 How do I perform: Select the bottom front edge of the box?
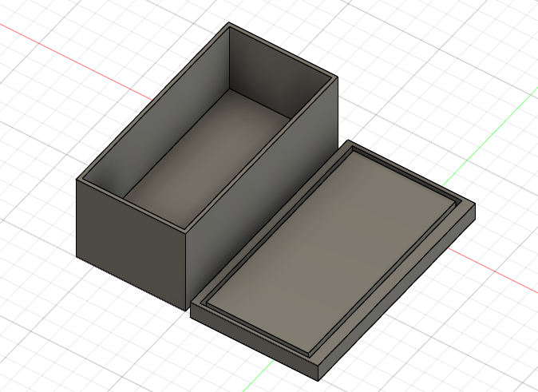pyautogui.click(x=131, y=284)
